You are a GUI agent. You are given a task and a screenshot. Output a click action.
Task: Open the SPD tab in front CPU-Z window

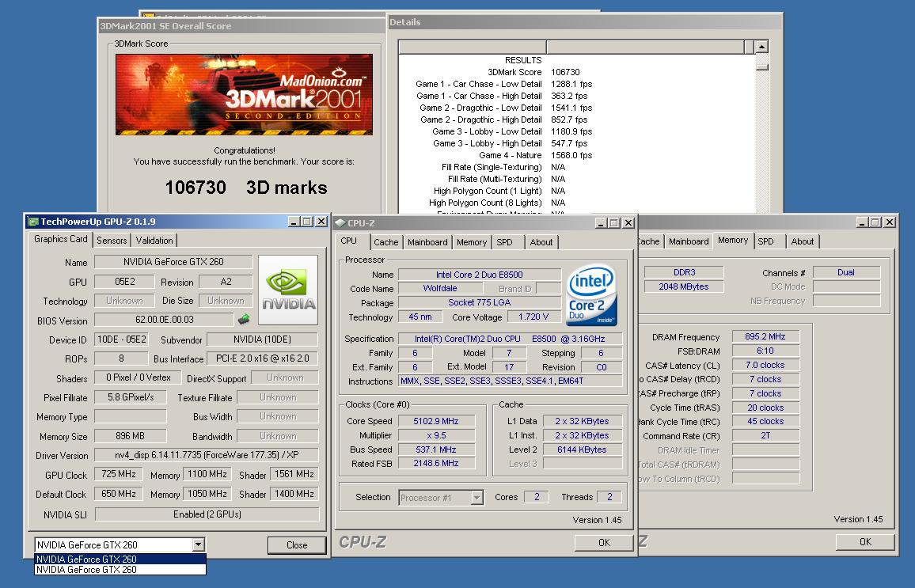click(505, 242)
